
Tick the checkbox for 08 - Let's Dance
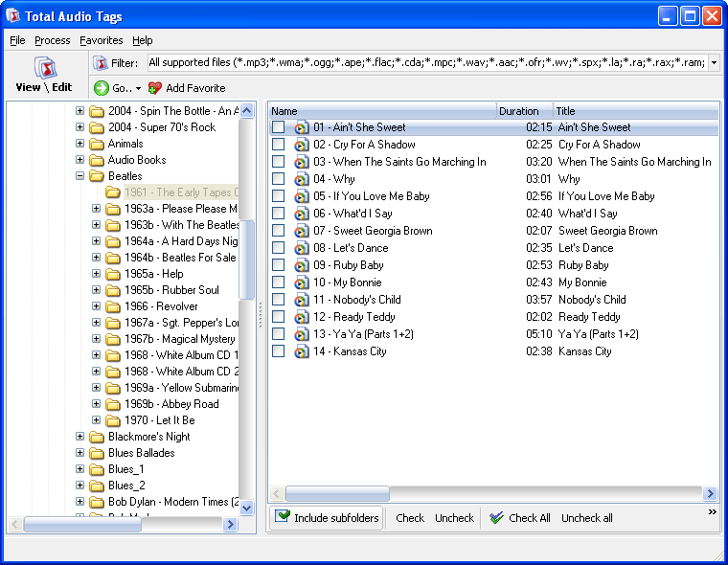(278, 247)
